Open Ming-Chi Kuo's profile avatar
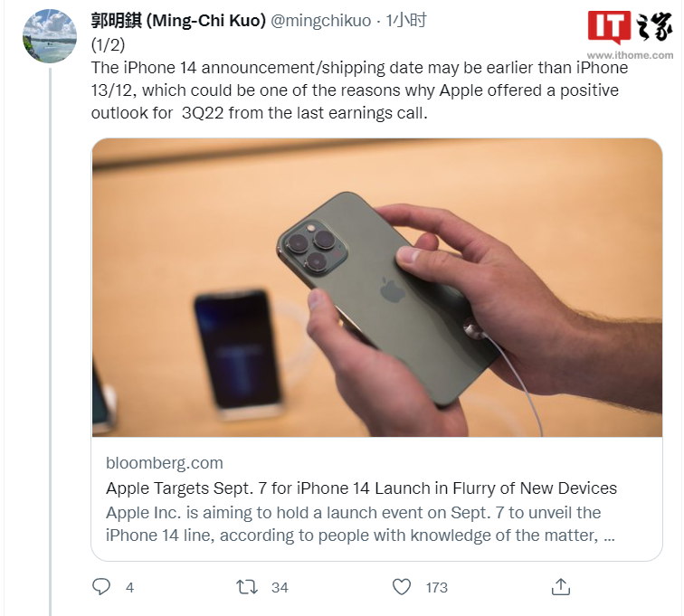The width and height of the screenshot is (684, 616). (50, 36)
